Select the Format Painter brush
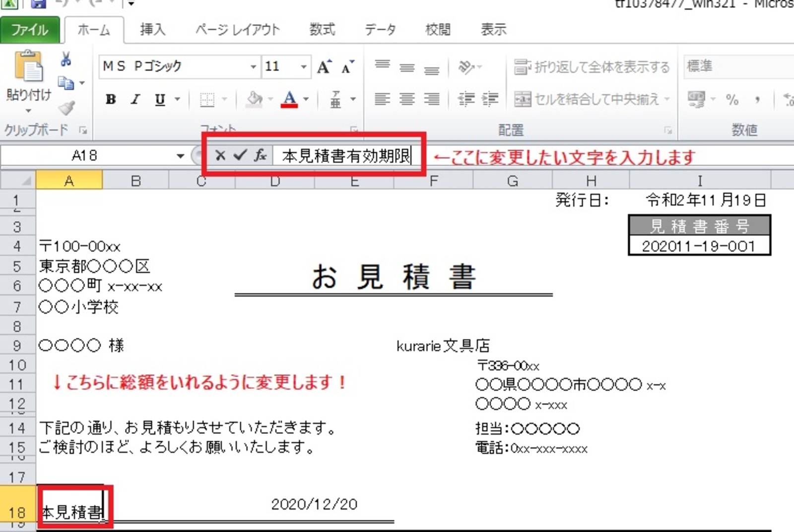This screenshot has height=532, width=794. pos(66,108)
